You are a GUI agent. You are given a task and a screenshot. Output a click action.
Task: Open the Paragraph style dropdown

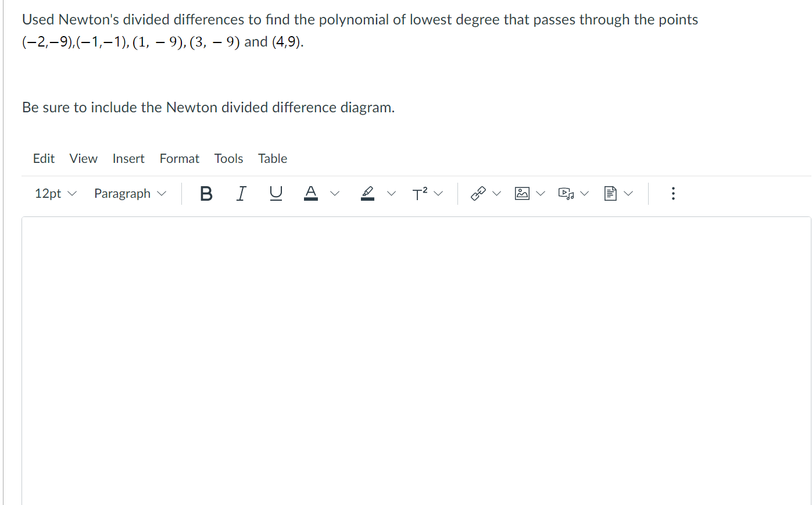[129, 193]
